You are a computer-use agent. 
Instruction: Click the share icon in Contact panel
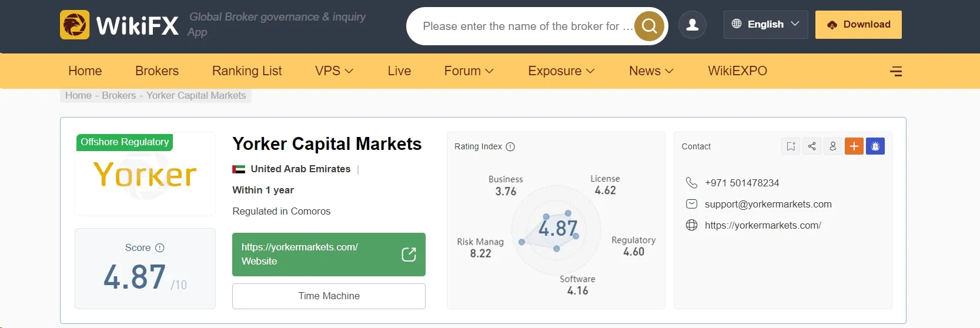coord(812,146)
